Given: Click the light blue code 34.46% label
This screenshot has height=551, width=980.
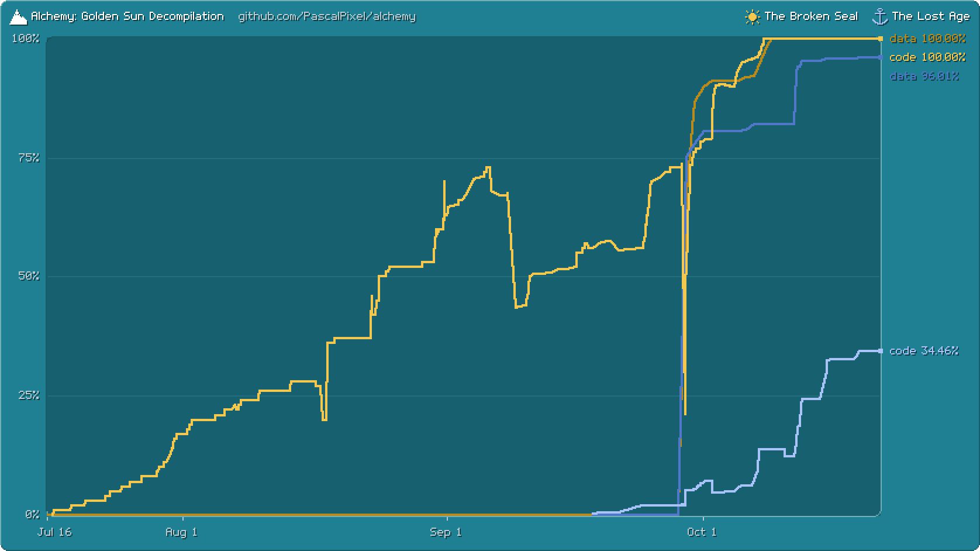Looking at the screenshot, I should [x=924, y=351].
